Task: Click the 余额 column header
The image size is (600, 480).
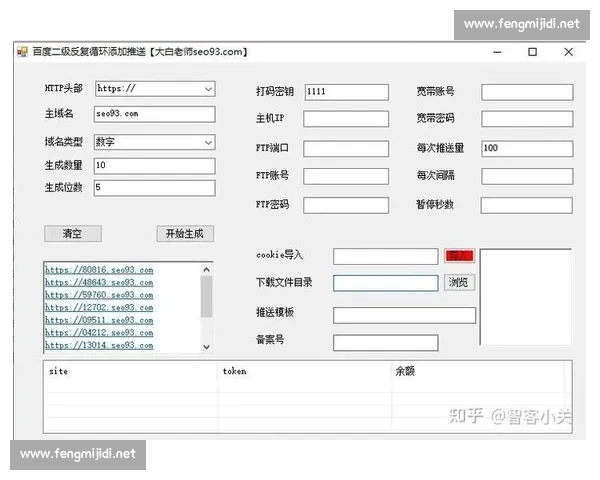Action: pos(478,371)
